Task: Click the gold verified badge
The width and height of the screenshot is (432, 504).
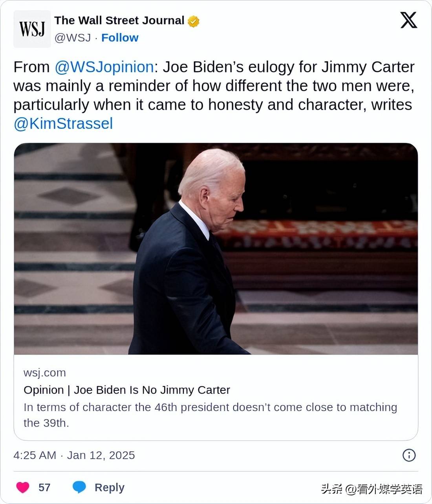Action: tap(194, 21)
